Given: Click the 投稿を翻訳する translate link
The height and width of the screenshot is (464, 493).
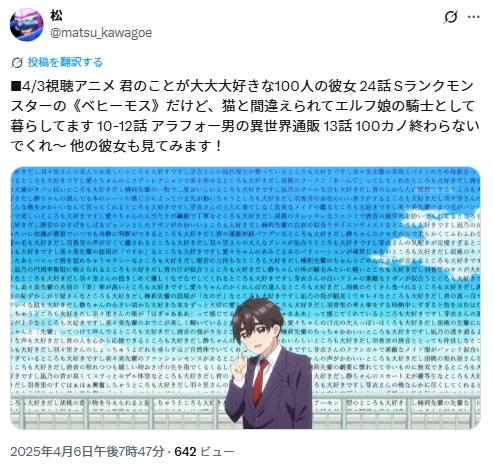Looking at the screenshot, I should (65, 62).
